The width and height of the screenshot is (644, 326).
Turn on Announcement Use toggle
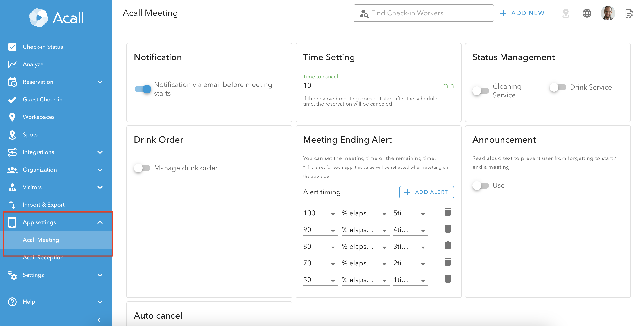481,186
